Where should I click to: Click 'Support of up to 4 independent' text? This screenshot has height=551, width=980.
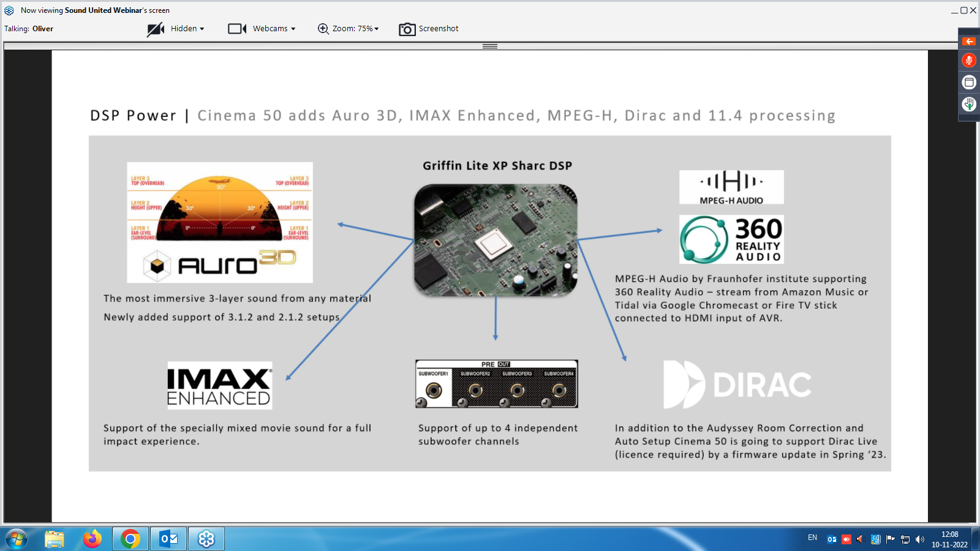tap(498, 428)
